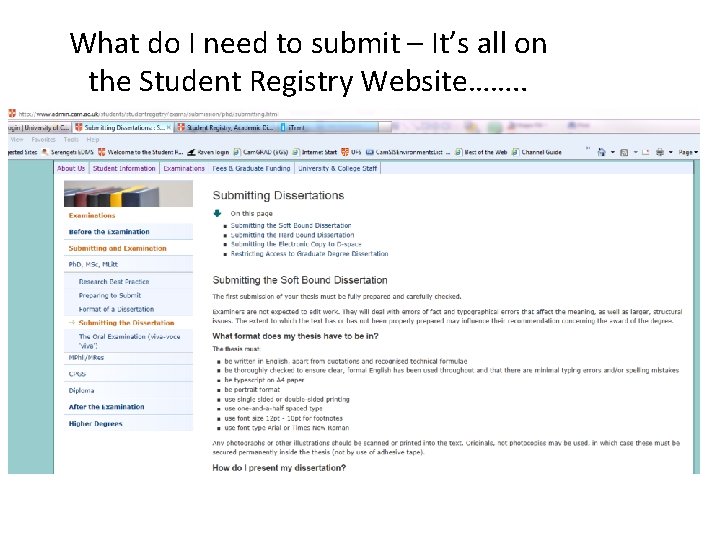Open the Fees & Graduate Funding tab
The width and height of the screenshot is (720, 540).
251,169
